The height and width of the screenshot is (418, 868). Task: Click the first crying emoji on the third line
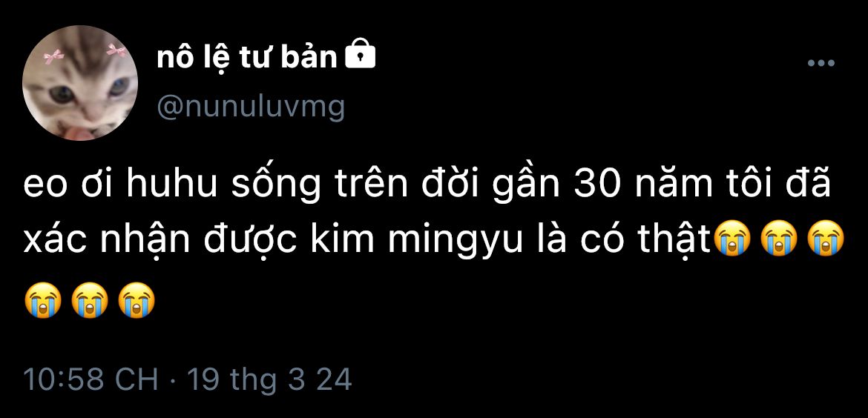tap(42, 302)
